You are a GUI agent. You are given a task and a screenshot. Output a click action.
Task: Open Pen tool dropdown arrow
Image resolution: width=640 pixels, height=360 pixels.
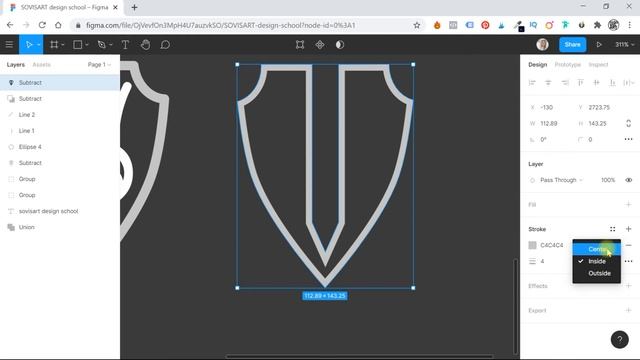click(x=111, y=45)
